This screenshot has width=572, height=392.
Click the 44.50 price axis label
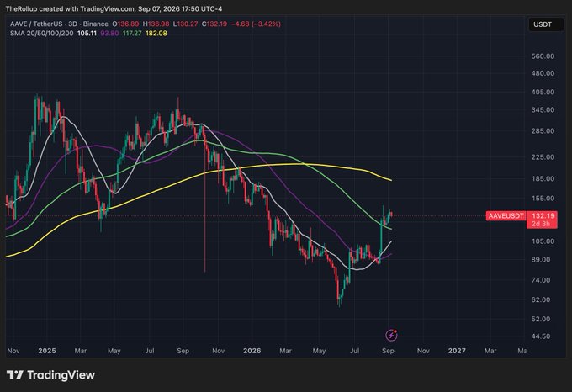click(x=543, y=336)
